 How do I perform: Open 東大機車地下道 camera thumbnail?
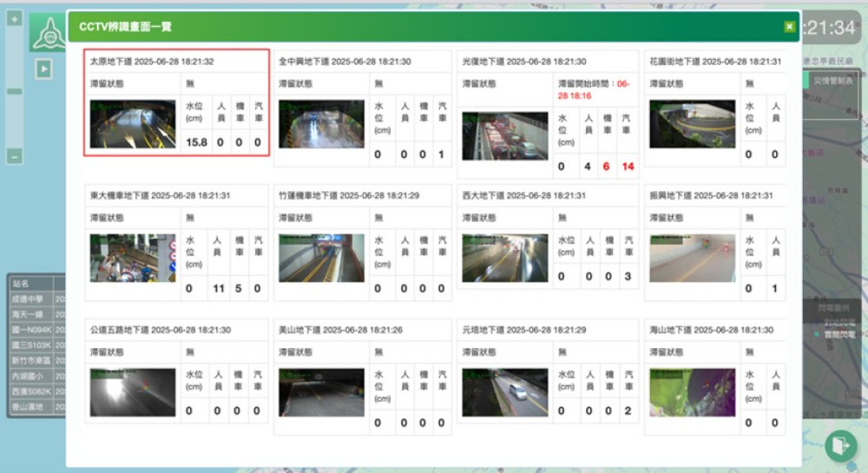tap(133, 258)
